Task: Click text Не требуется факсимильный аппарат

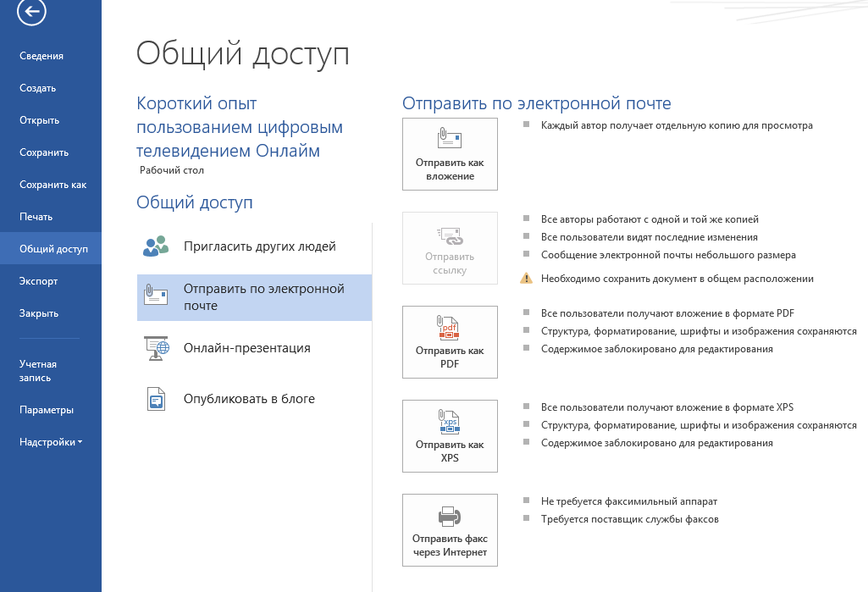Action: [629, 501]
